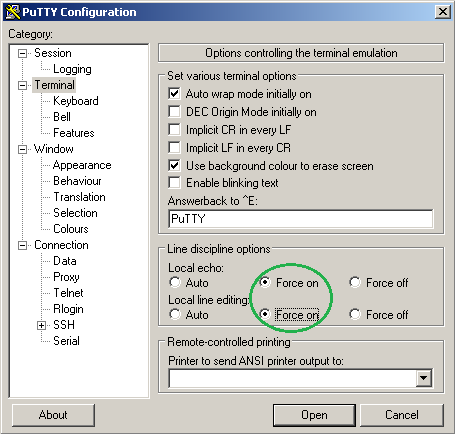
Task: Open the printer selection dropdown arrow
Action: [x=424, y=378]
